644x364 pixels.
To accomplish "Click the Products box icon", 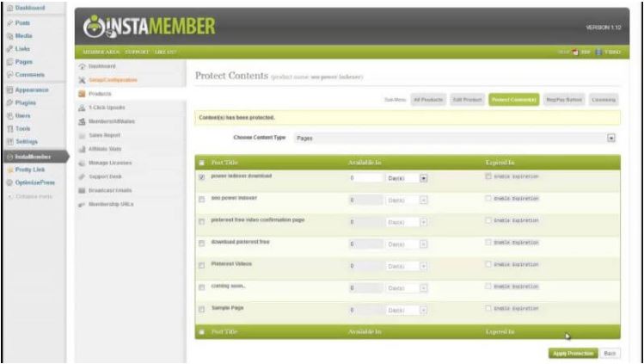I will (x=83, y=94).
